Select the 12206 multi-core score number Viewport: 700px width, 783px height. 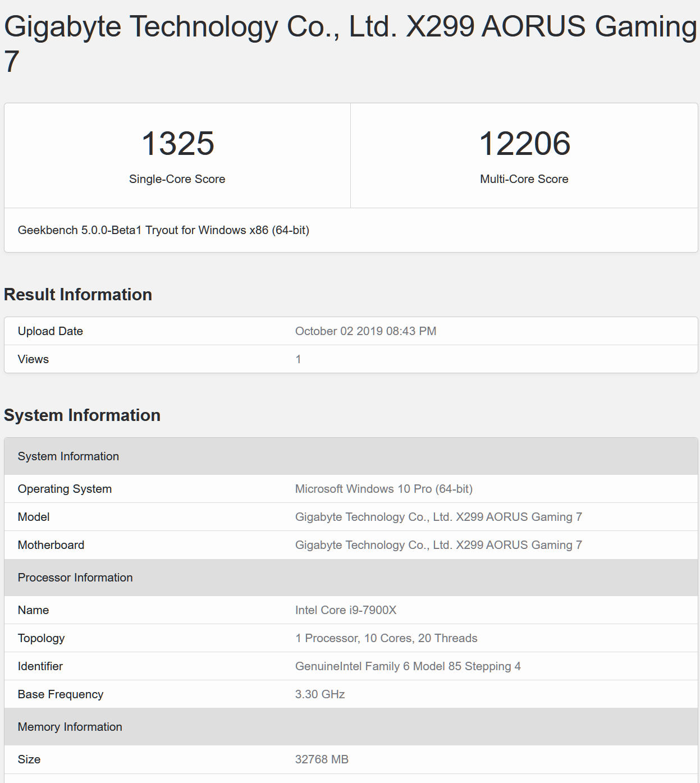coord(524,144)
